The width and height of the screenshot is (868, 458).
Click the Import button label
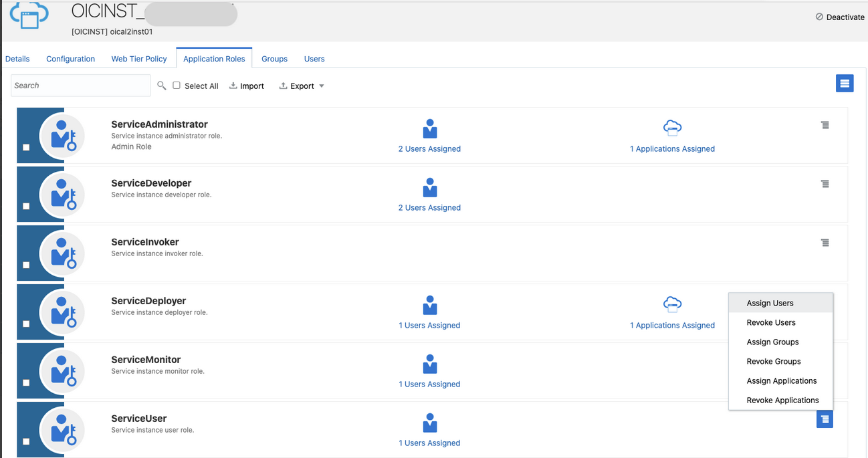[252, 86]
